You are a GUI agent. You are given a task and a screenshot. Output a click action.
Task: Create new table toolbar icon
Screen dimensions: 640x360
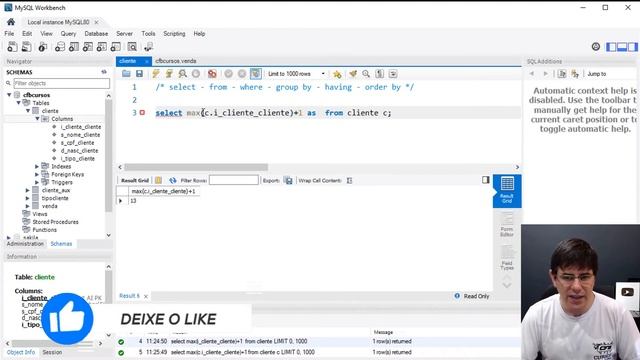(x=74, y=47)
